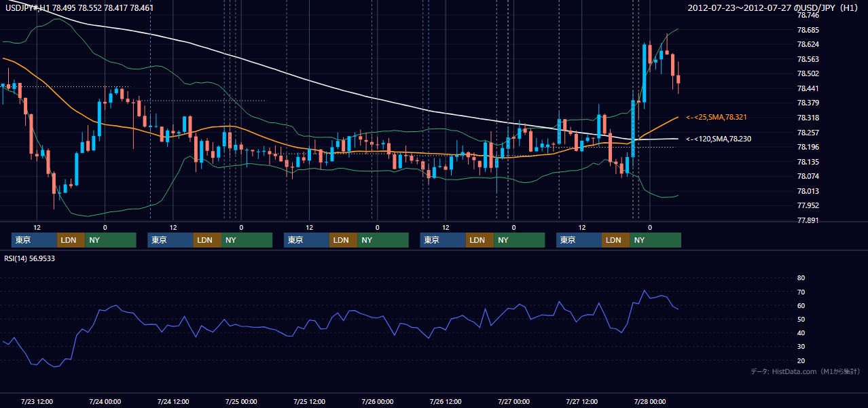Click the 7/25 00:00 time axis label
The image size is (868, 408).
coord(241,401)
